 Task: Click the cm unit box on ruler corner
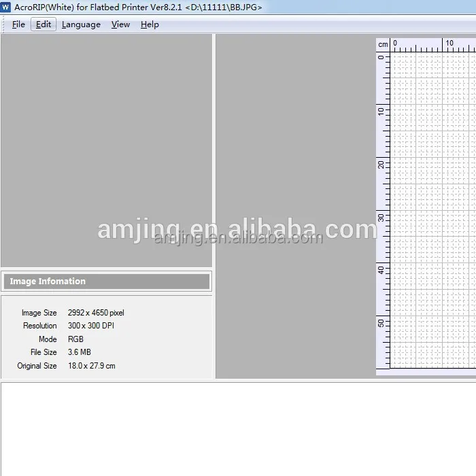pos(383,45)
